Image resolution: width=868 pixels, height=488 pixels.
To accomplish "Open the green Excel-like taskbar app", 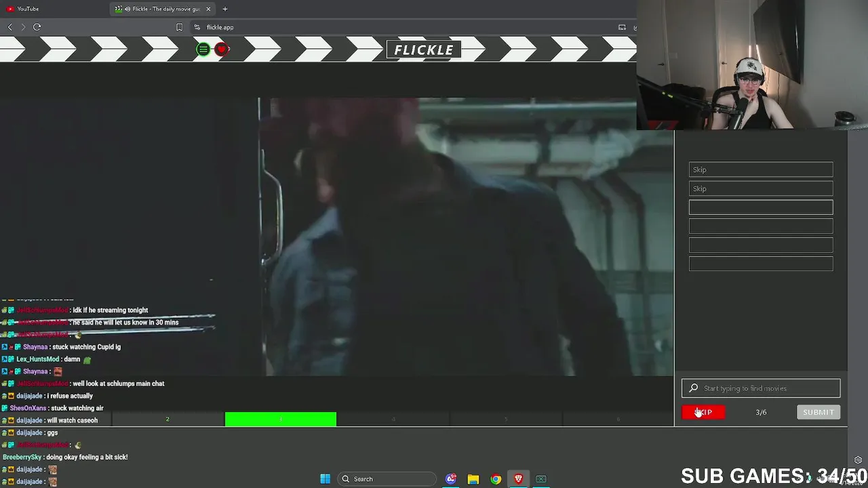I will (541, 479).
